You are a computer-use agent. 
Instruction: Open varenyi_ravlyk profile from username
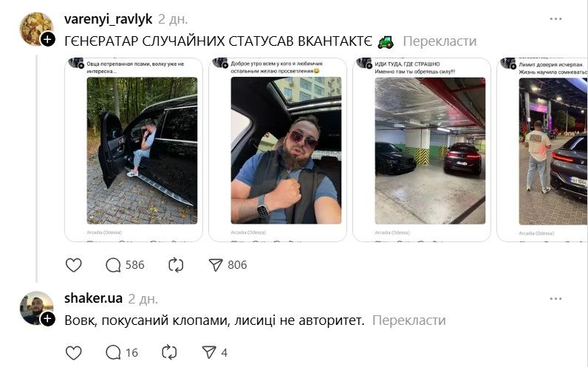pos(108,18)
